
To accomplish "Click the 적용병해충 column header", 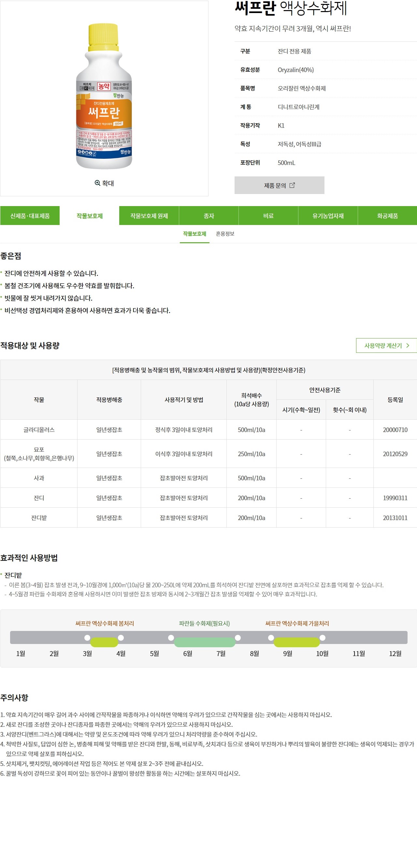I will click(x=109, y=400).
